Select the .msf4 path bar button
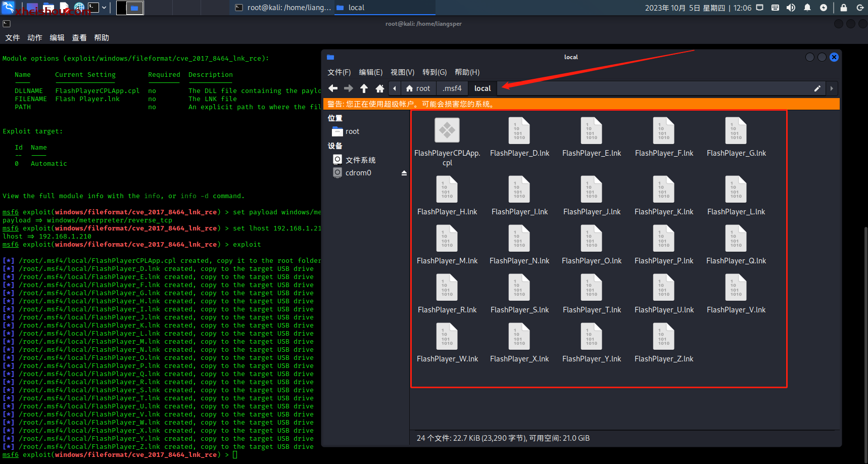868x464 pixels. click(x=452, y=88)
